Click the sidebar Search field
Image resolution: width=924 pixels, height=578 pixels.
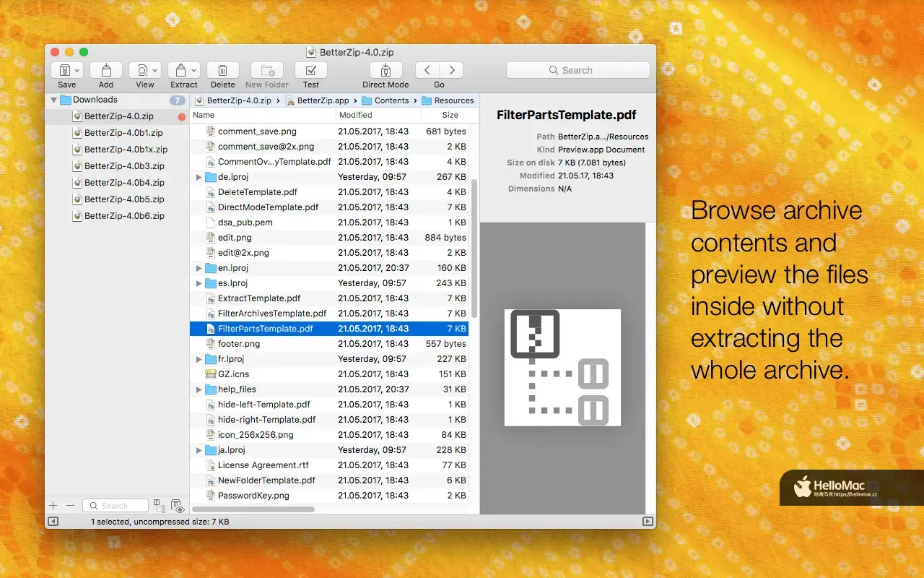pyautogui.click(x=115, y=506)
